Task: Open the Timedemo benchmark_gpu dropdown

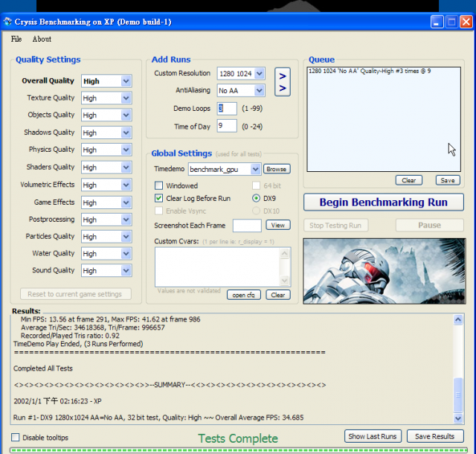Action: coord(255,169)
